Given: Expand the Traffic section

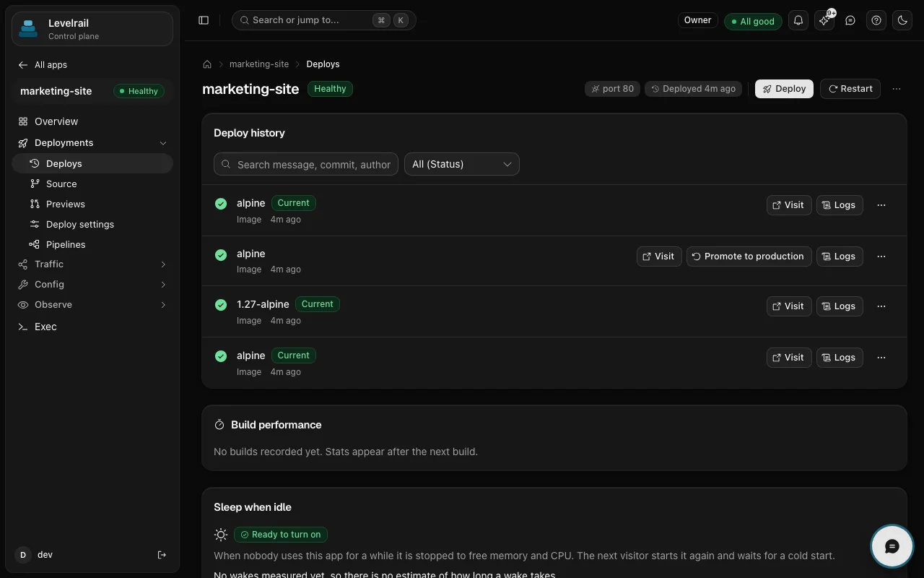Looking at the screenshot, I should tap(92, 264).
